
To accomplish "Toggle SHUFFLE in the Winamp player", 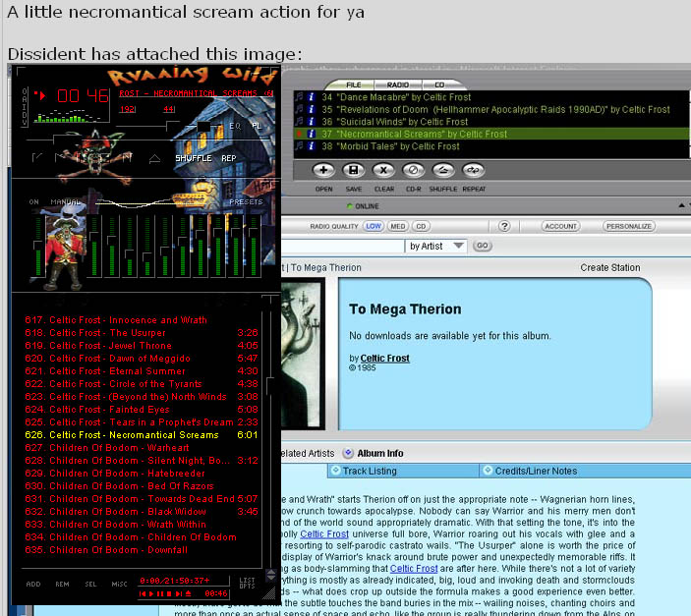I will point(193,158).
